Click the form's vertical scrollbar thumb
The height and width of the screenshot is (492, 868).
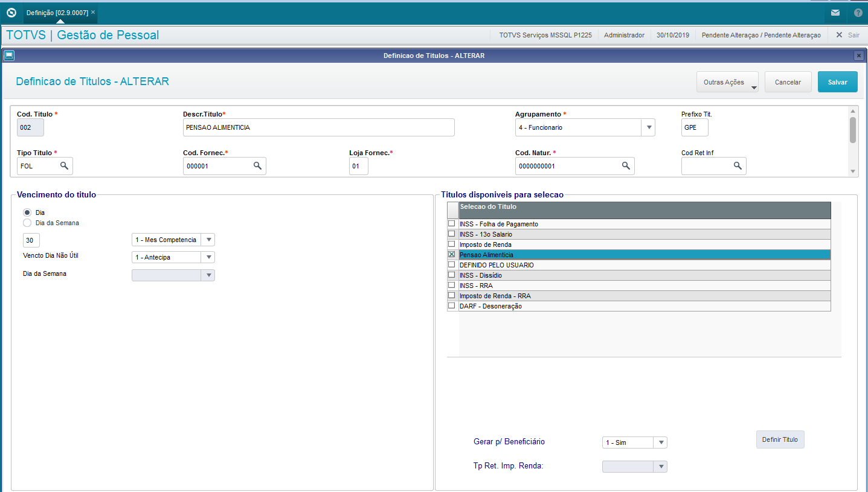pyautogui.click(x=853, y=130)
